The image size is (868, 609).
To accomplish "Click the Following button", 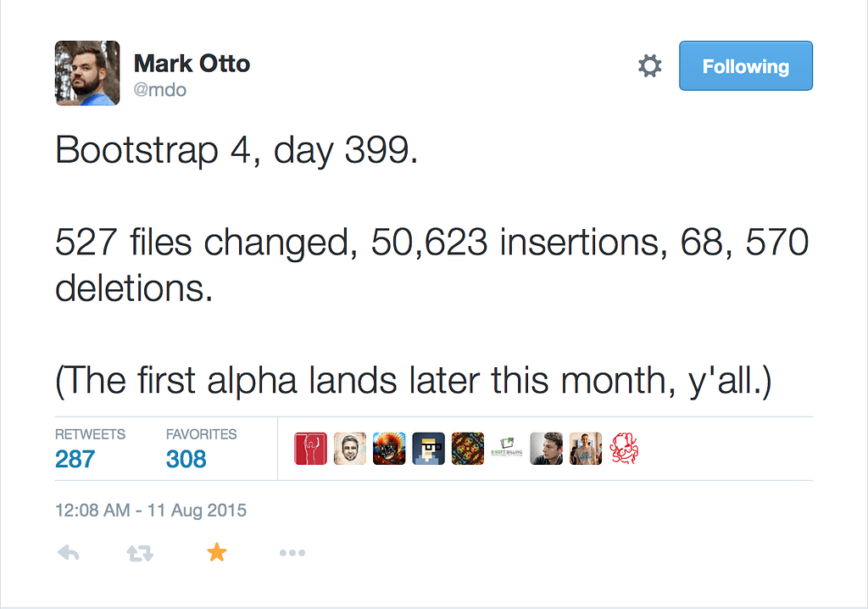I will (745, 66).
